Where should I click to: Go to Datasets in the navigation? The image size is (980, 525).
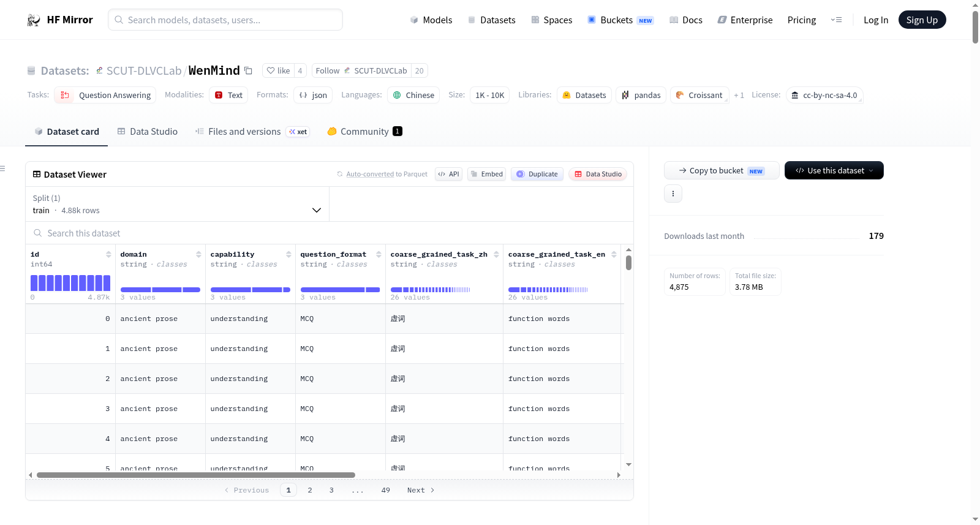[x=491, y=20]
